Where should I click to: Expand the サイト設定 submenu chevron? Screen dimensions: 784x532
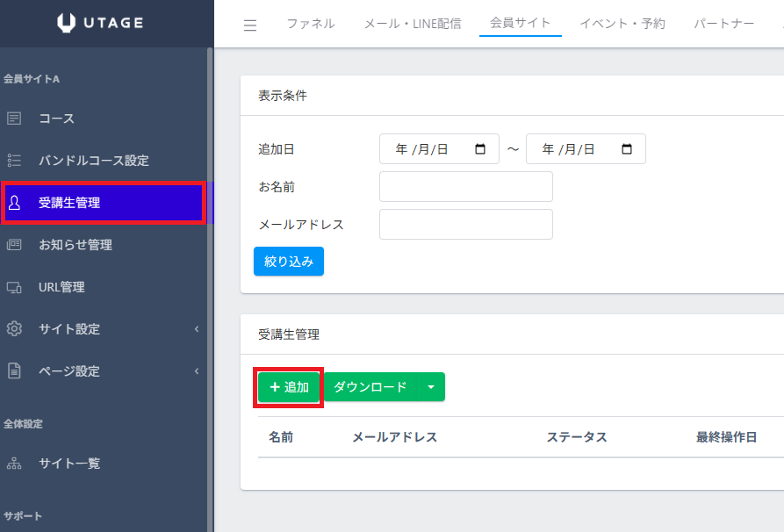197,329
